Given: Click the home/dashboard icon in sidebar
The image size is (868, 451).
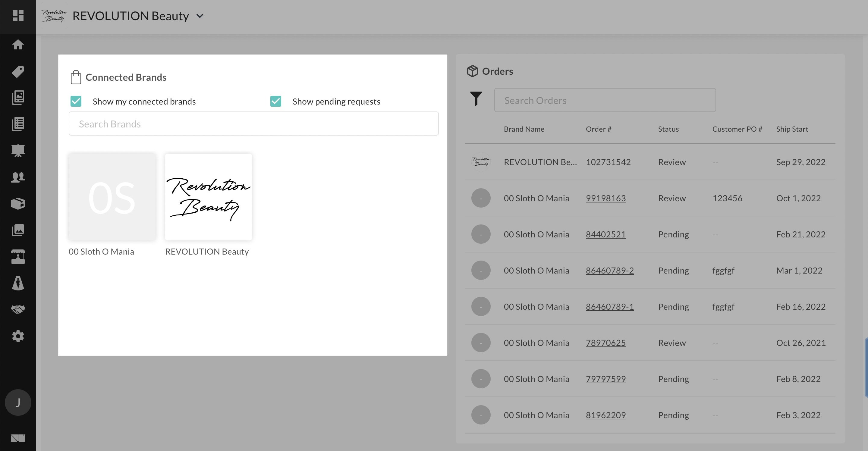Looking at the screenshot, I should point(18,44).
